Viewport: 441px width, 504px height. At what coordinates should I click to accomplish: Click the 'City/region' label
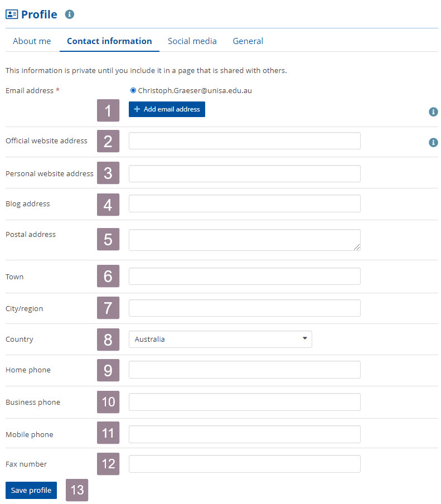click(x=24, y=308)
